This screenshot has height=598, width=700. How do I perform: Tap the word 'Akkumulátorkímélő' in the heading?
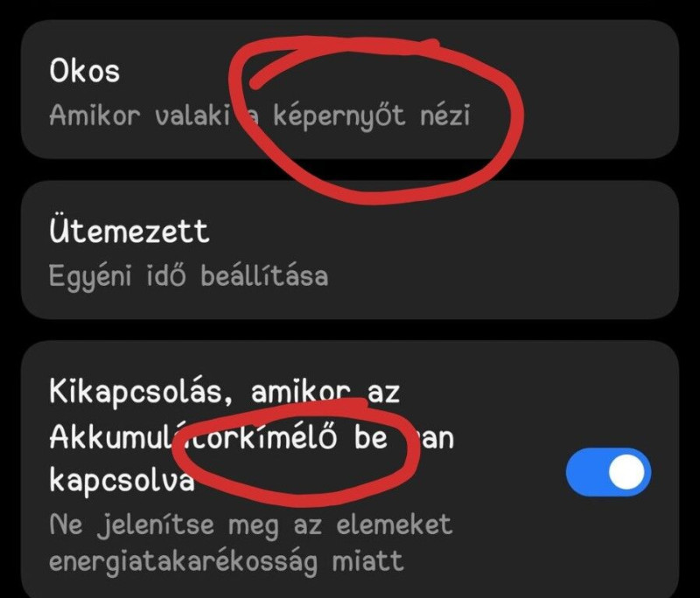pos(193,436)
